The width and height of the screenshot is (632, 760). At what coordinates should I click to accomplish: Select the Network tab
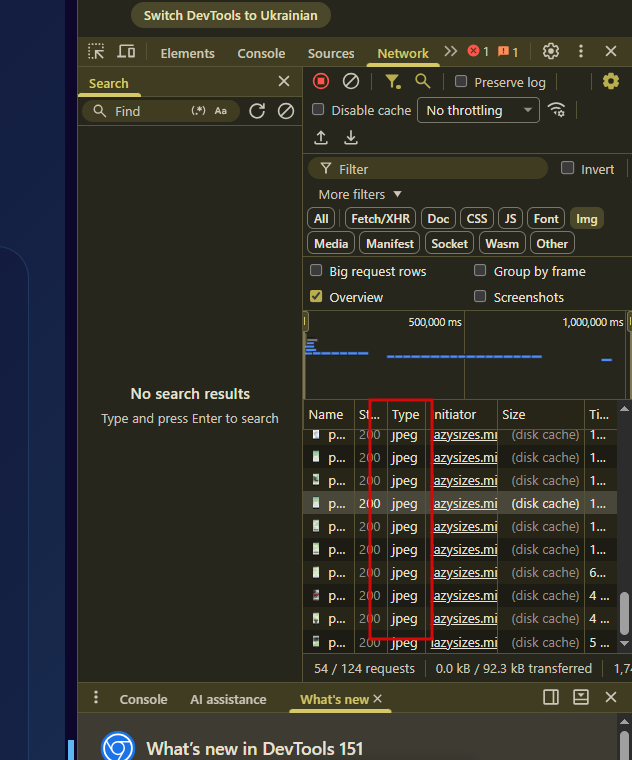[x=403, y=53]
